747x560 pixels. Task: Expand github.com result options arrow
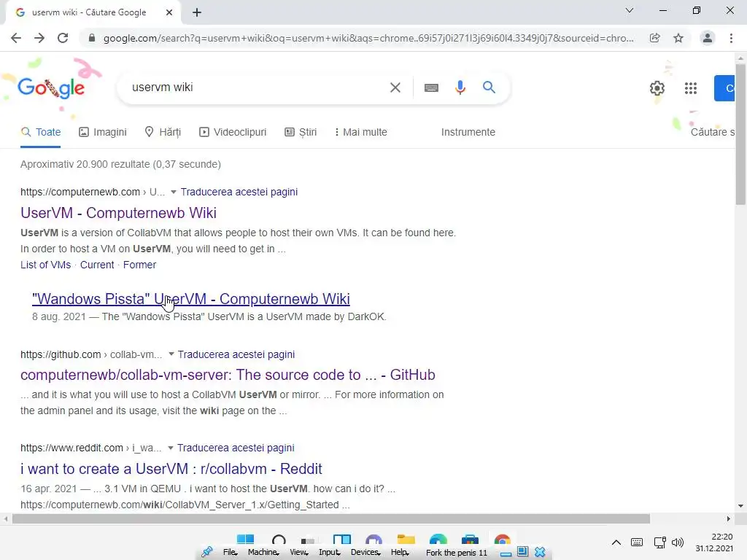[171, 354]
